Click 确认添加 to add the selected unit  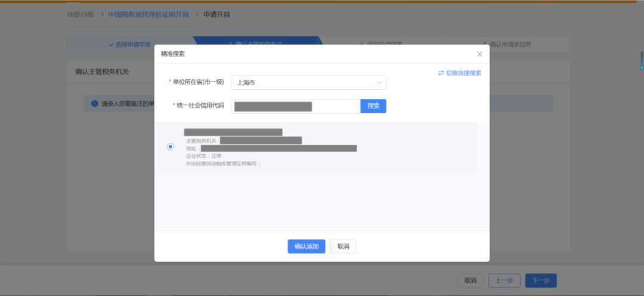306,247
